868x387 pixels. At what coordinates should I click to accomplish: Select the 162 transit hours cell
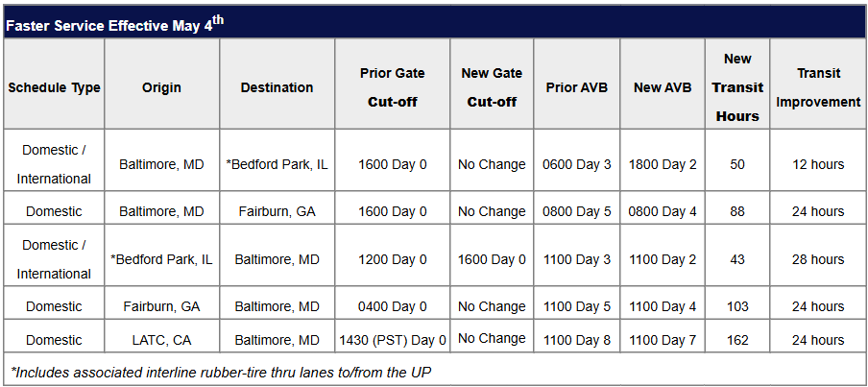tap(737, 340)
